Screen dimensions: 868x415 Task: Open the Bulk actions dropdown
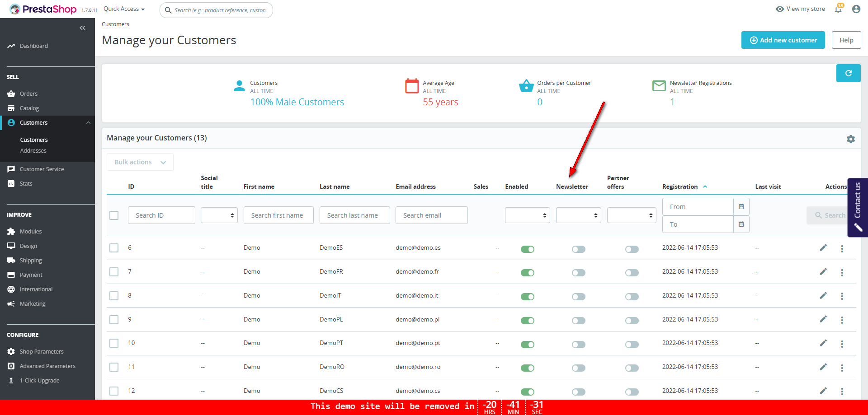140,162
